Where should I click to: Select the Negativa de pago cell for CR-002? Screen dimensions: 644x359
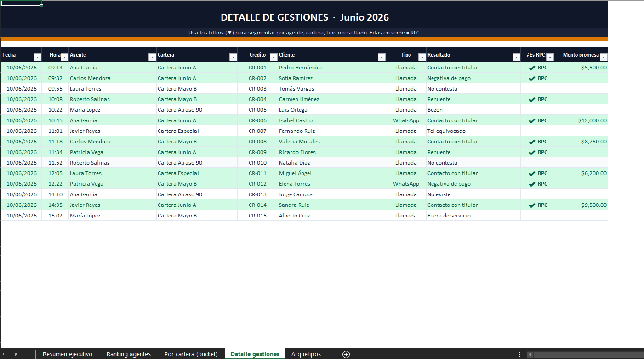[473, 78]
